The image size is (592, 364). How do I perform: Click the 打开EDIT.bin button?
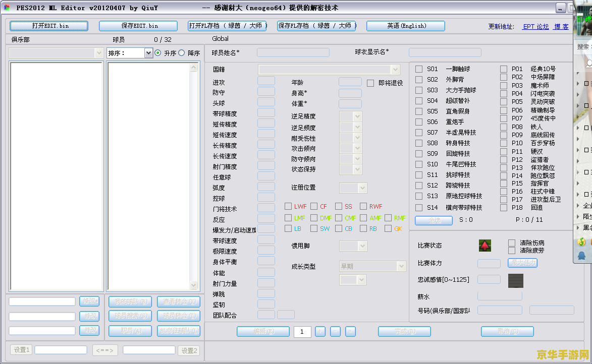(49, 26)
